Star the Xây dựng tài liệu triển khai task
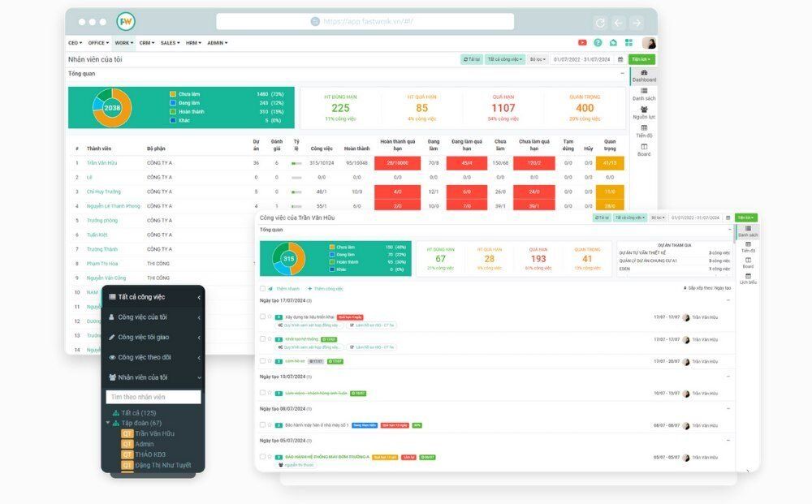Viewport: 812px width, 504px height. click(x=270, y=317)
